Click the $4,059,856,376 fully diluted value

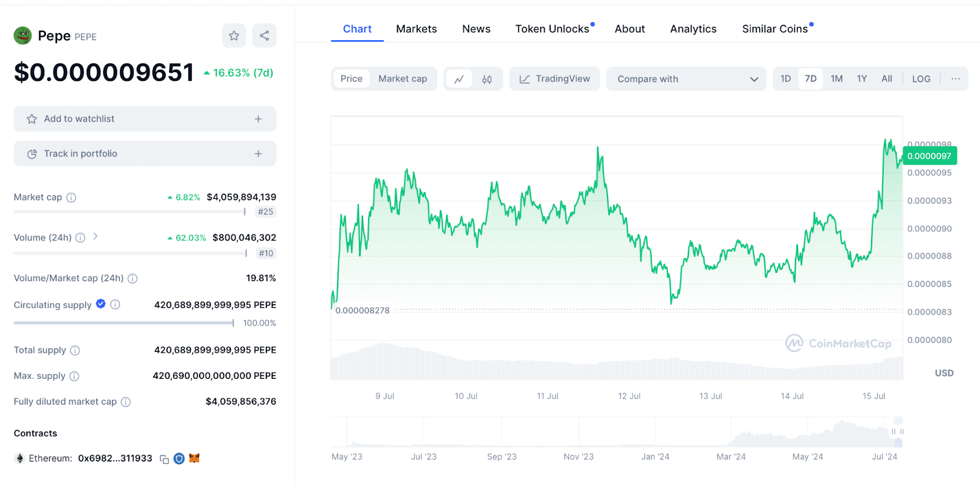241,402
